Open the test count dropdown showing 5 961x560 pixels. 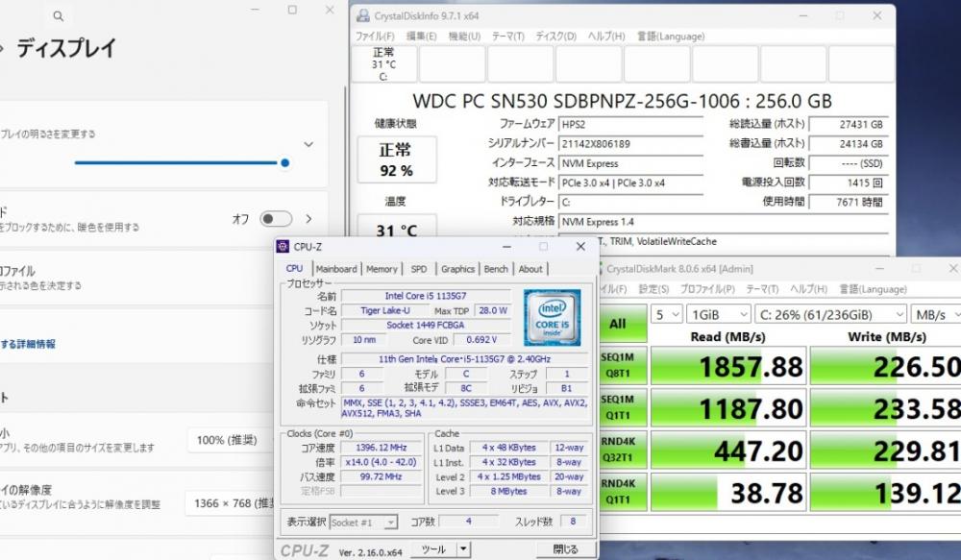point(667,315)
